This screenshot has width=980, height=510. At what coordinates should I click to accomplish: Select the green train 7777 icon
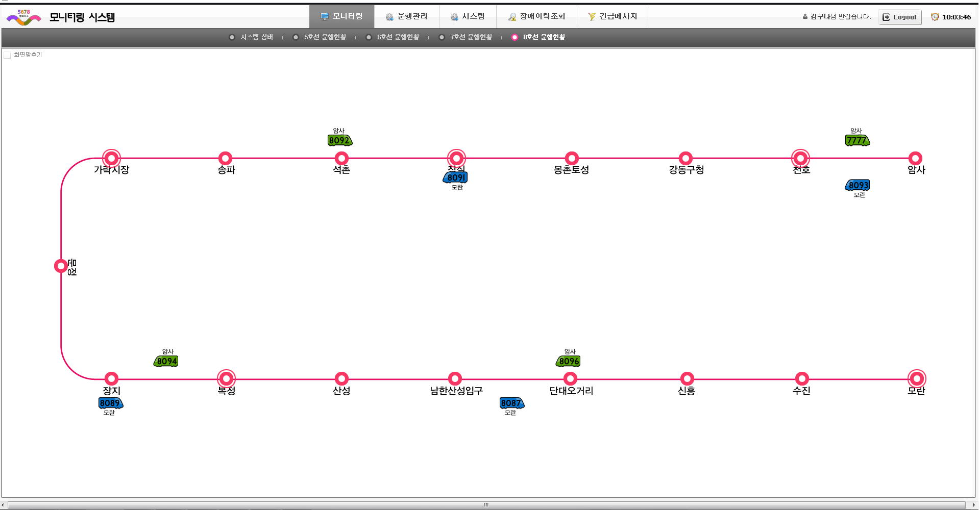[857, 141]
